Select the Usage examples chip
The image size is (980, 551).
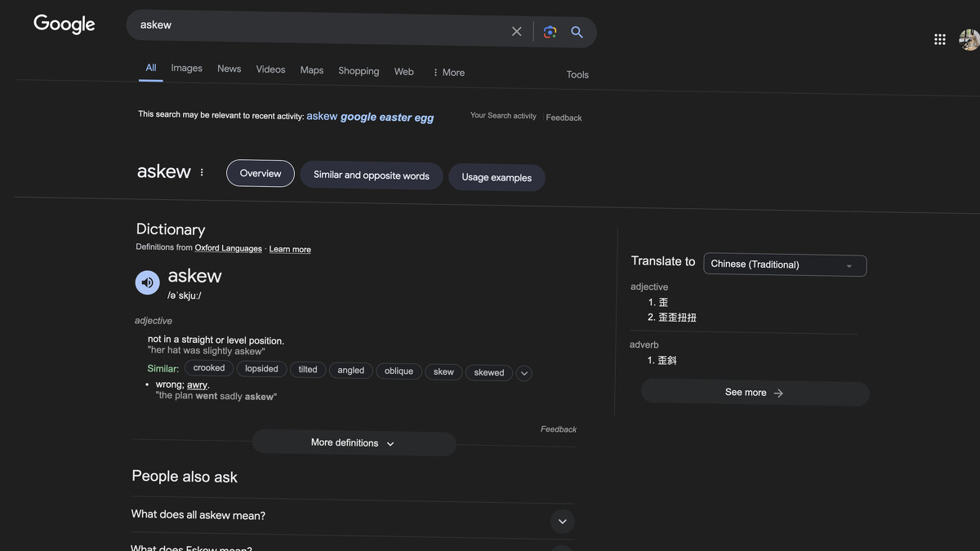[497, 177]
